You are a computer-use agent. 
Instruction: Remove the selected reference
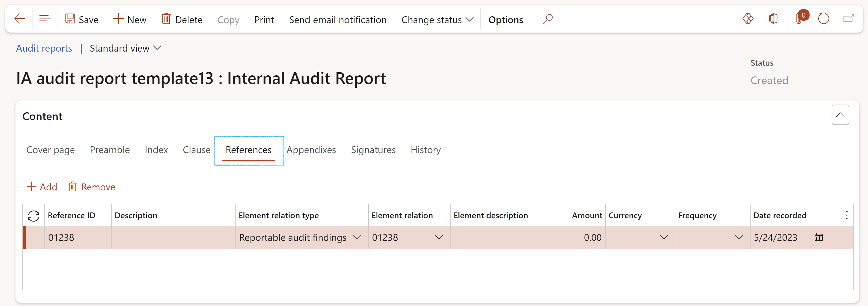(92, 187)
